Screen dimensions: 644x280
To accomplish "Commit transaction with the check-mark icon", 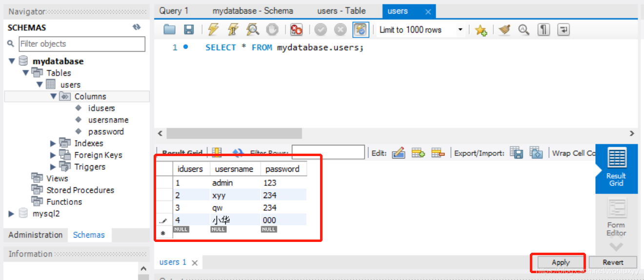I will click(321, 30).
